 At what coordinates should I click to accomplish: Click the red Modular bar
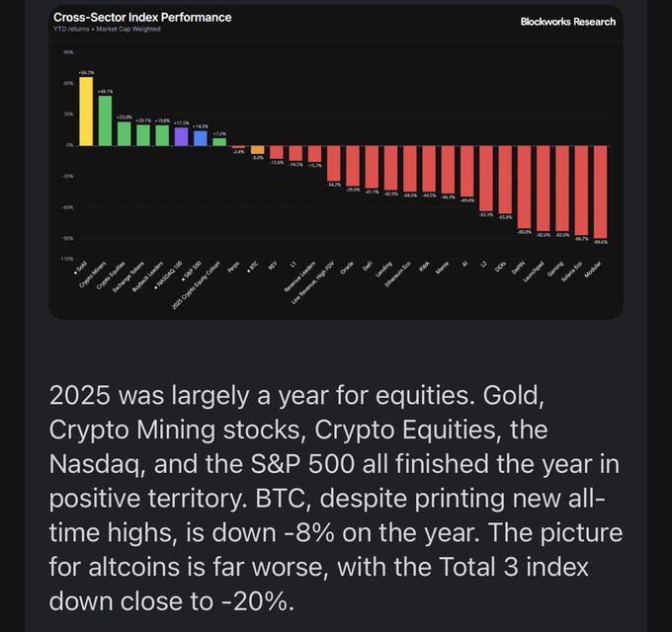[x=600, y=192]
